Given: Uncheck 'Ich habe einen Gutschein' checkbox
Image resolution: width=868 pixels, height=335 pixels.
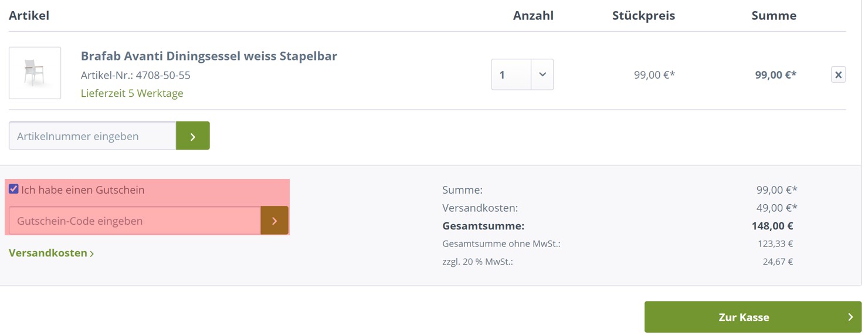Looking at the screenshot, I should point(13,189).
